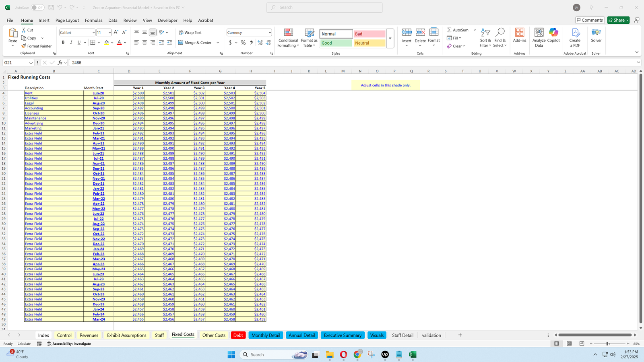Open the Name Box dropdown arrow
Viewport: 644px width, 362px height.
31,63
